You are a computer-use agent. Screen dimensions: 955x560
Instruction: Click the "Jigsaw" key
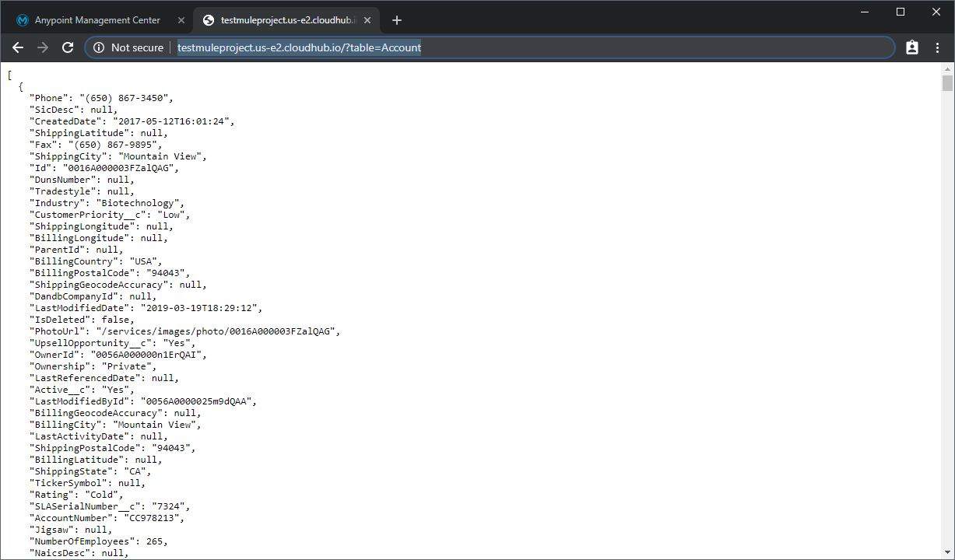point(52,530)
